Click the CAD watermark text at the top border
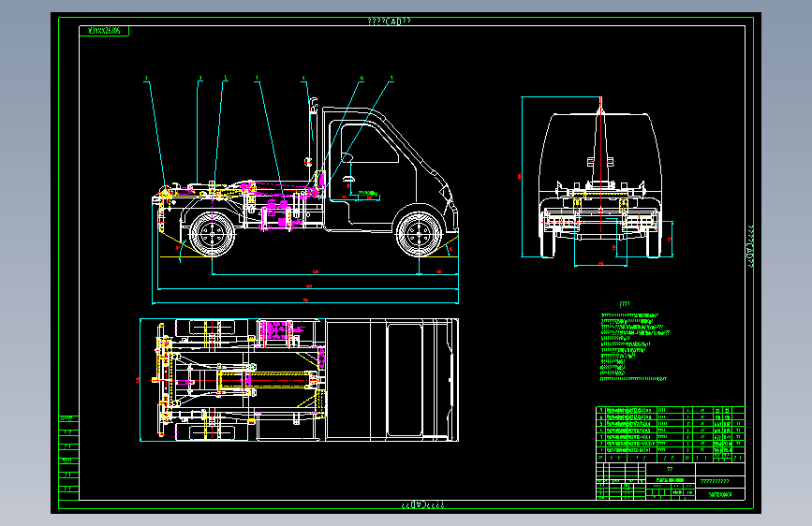 point(389,22)
